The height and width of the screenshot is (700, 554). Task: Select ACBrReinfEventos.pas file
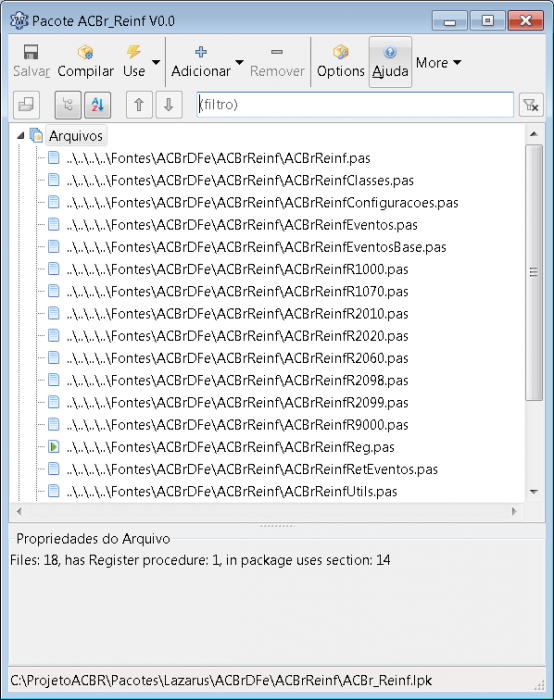[242, 225]
